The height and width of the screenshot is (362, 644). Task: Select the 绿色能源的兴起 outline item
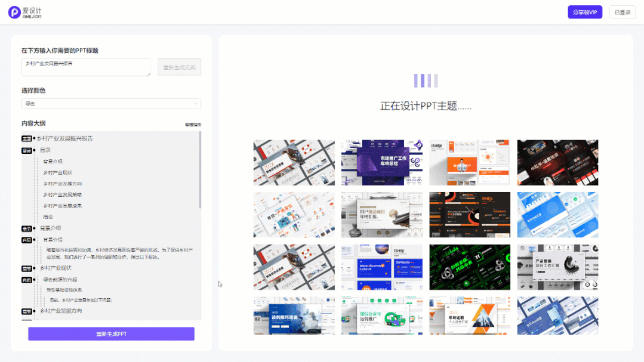tap(60, 280)
